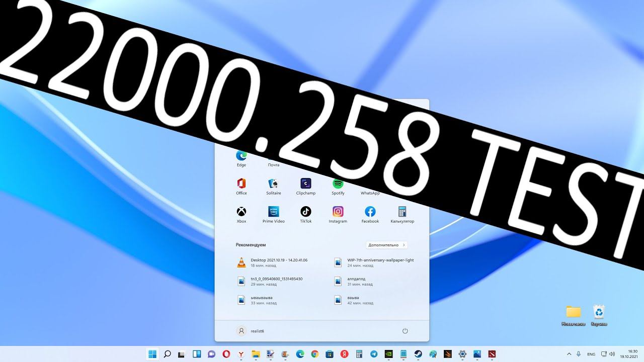The image size is (644, 362).
Task: Open the realist6 user account menu
Action: 251,331
